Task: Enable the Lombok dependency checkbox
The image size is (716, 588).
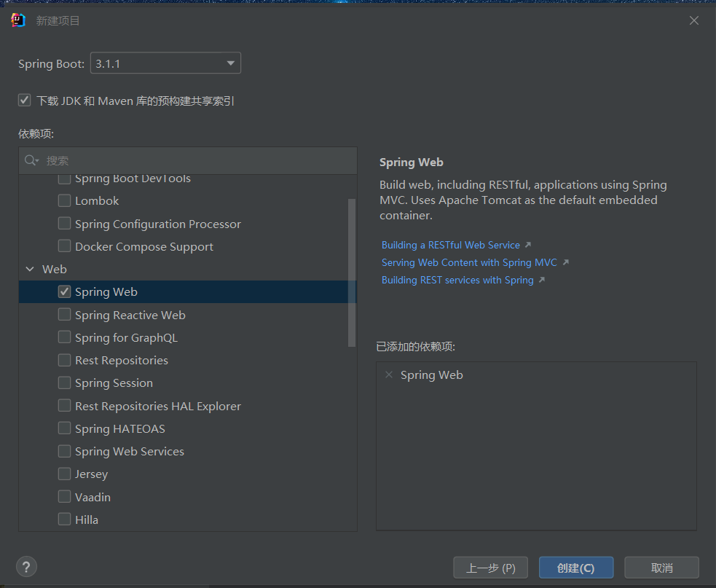Action: [64, 200]
